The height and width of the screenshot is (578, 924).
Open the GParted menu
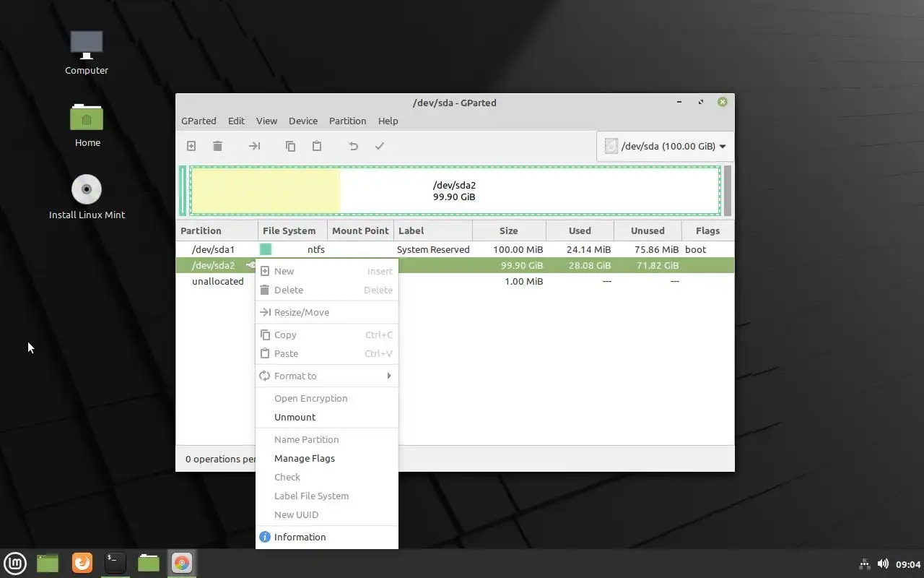[x=199, y=121]
